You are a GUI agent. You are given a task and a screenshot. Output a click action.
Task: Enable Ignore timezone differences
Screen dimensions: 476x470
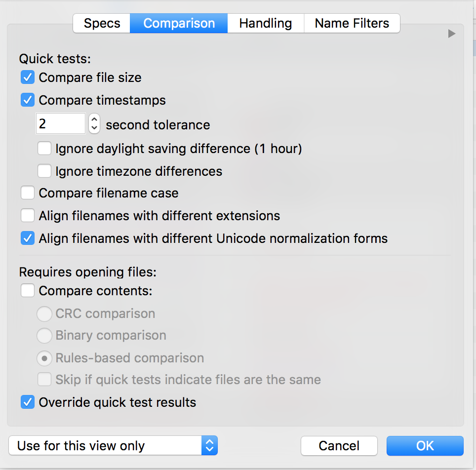click(44, 171)
